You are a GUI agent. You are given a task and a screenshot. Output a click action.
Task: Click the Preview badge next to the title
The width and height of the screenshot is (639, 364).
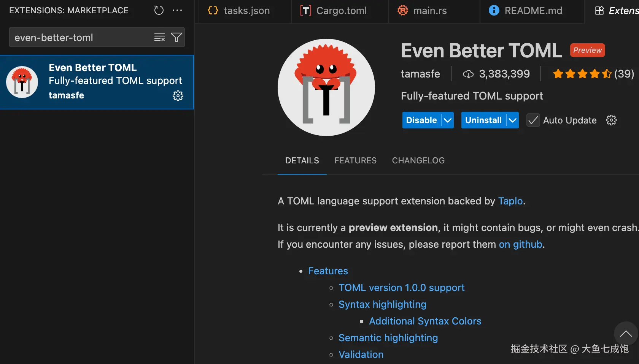tap(587, 50)
